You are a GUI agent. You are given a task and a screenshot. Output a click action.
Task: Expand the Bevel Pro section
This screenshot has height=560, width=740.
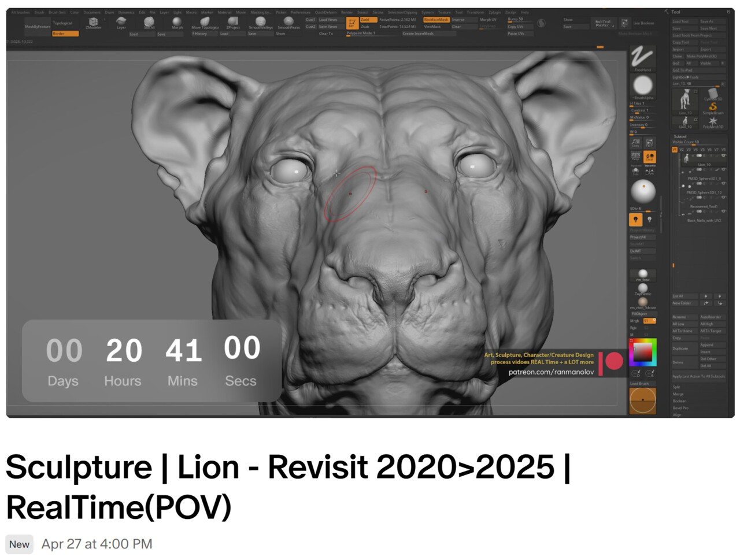tap(680, 408)
